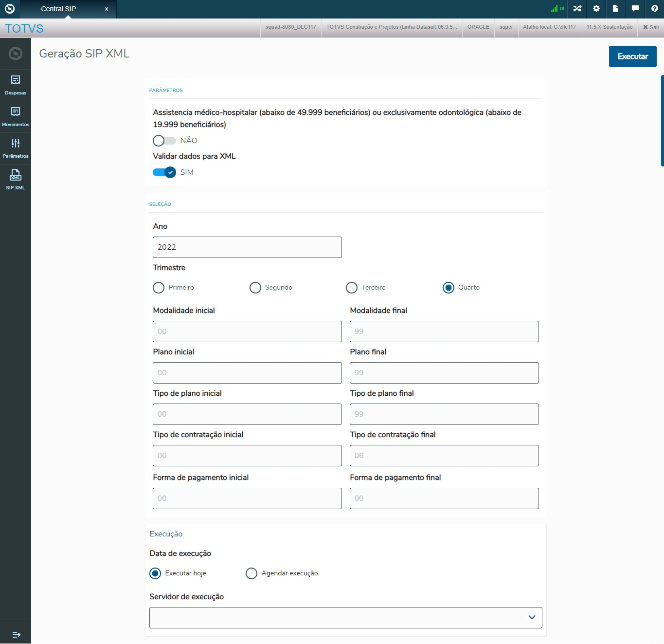Switch to the Central SIP tab
Screen dimensions: 664x644
[58, 9]
